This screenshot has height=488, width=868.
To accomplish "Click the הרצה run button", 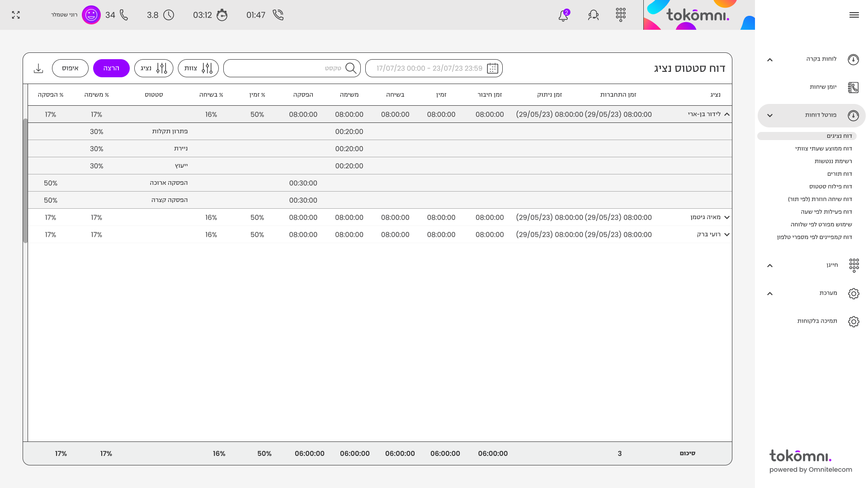I will pyautogui.click(x=111, y=68).
